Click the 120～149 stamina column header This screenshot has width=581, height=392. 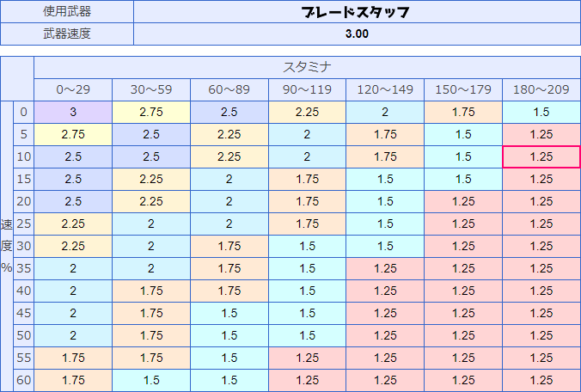tap(385, 89)
